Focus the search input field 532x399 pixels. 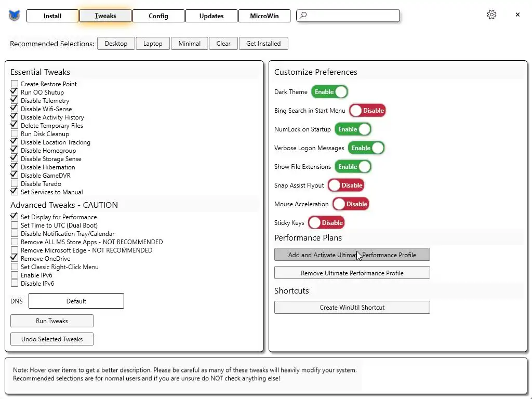348,16
